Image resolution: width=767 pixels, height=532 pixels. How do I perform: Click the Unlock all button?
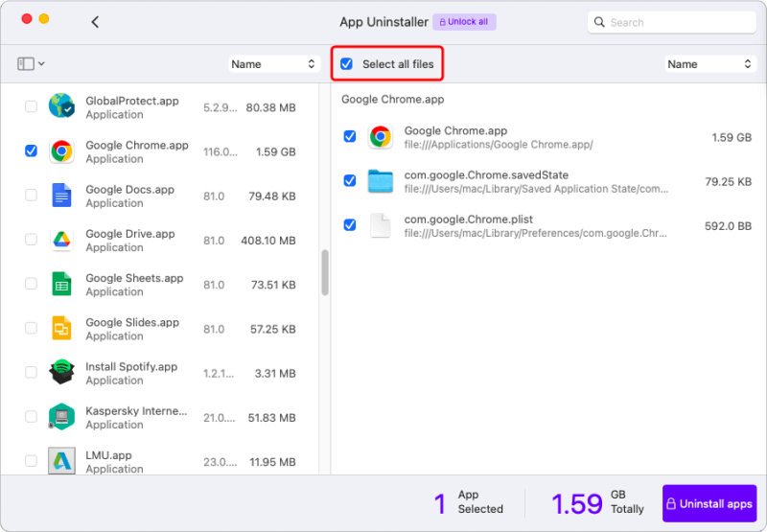[464, 22]
